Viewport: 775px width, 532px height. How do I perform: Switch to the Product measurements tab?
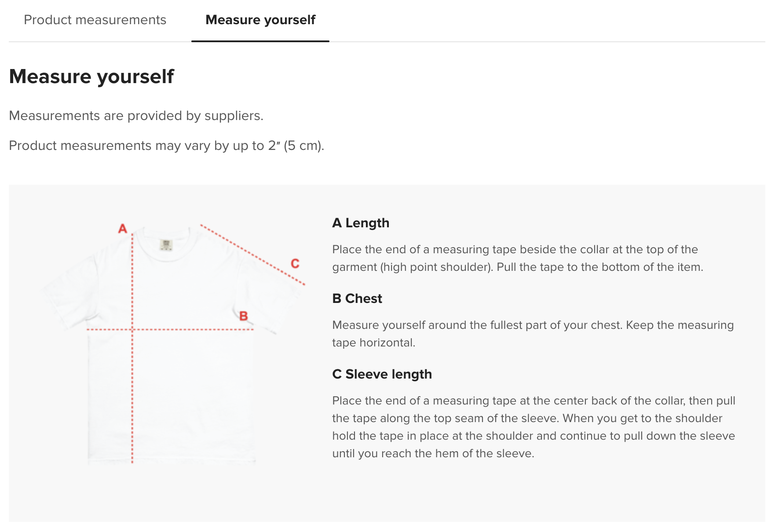95,20
